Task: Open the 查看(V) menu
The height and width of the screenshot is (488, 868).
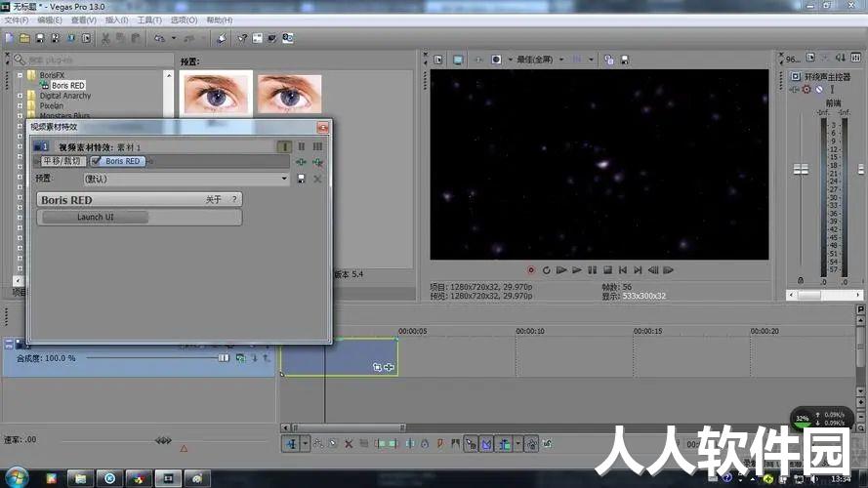Action: tap(84, 20)
